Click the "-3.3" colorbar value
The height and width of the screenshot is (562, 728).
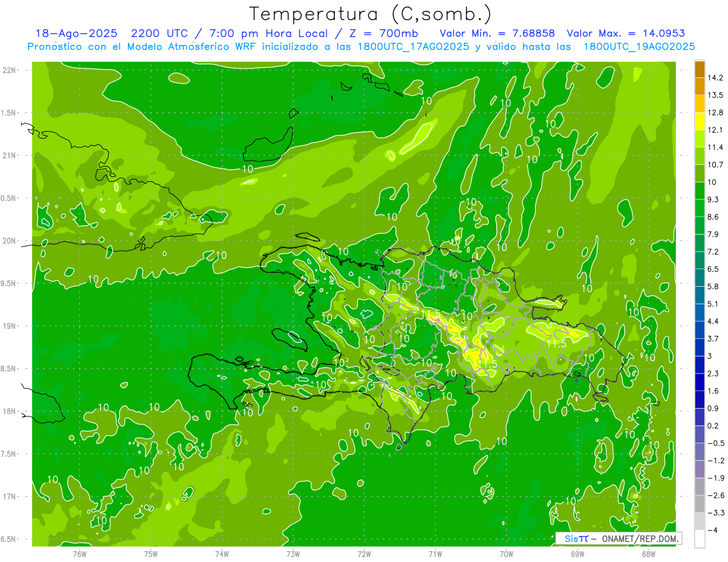715,513
